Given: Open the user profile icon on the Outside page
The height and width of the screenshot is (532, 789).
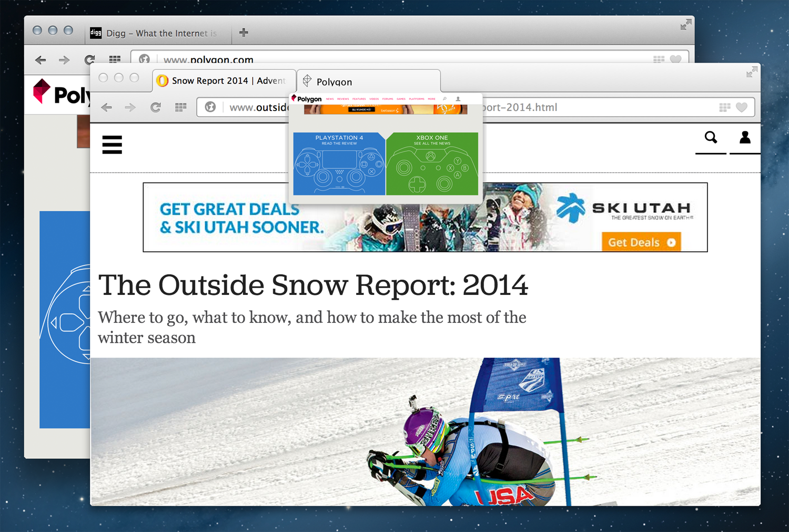Looking at the screenshot, I should [745, 138].
